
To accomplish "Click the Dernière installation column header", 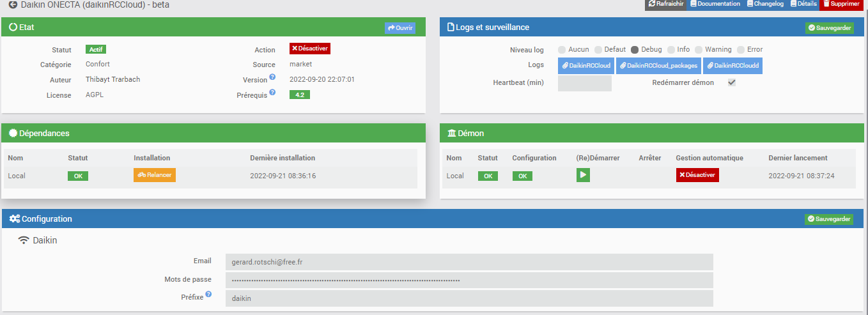I will pos(283,158).
